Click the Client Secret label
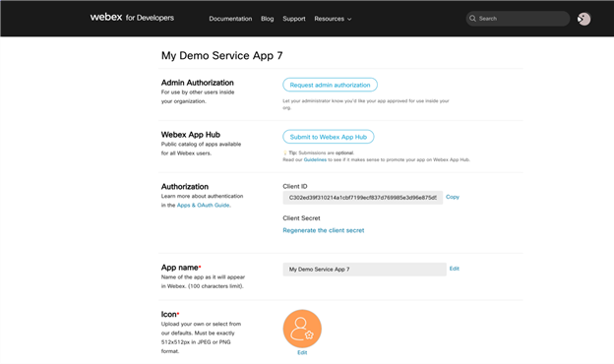Image resolution: width=614 pixels, height=364 pixels. pyautogui.click(x=301, y=218)
